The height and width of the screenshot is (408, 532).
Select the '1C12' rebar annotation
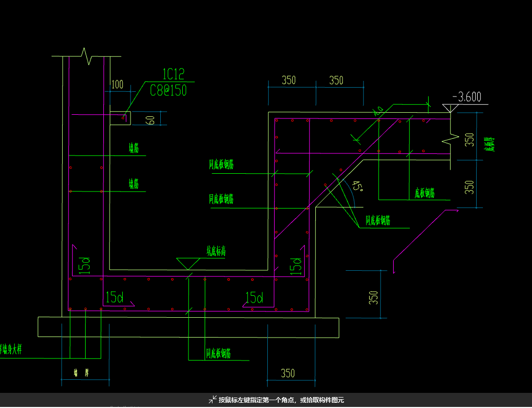click(173, 74)
